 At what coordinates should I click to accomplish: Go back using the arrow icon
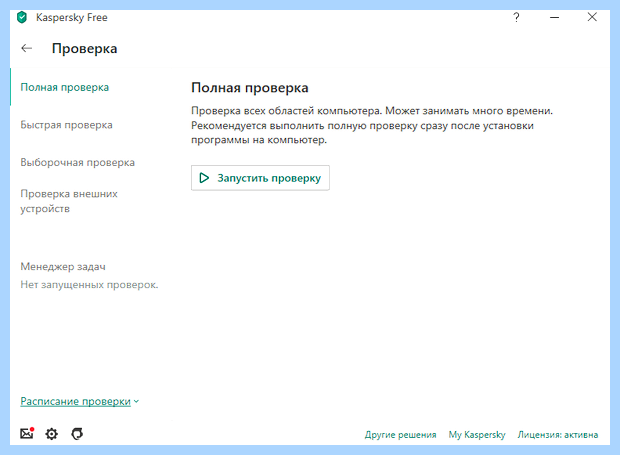pos(26,48)
